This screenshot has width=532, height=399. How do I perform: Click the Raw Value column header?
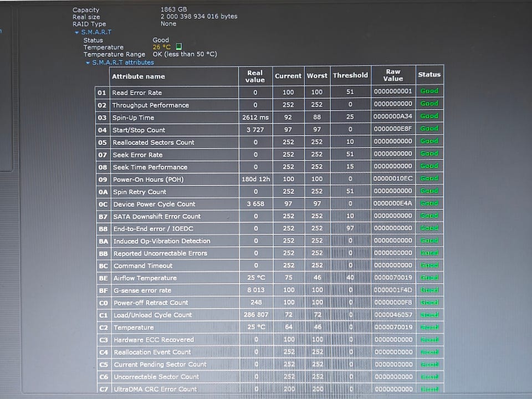pyautogui.click(x=393, y=75)
